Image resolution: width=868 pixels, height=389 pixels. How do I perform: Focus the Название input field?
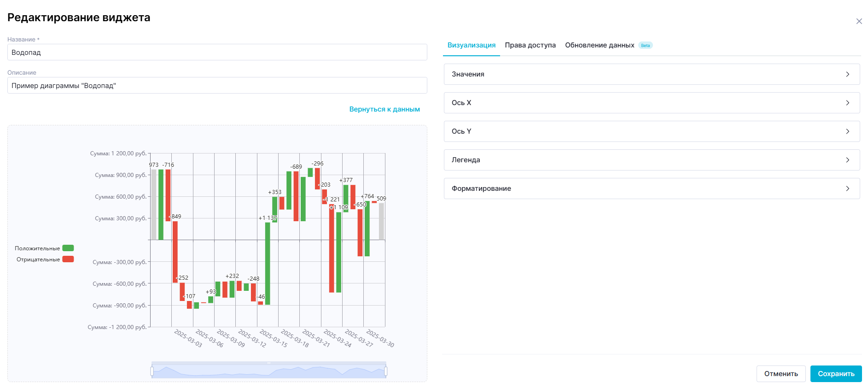point(217,53)
